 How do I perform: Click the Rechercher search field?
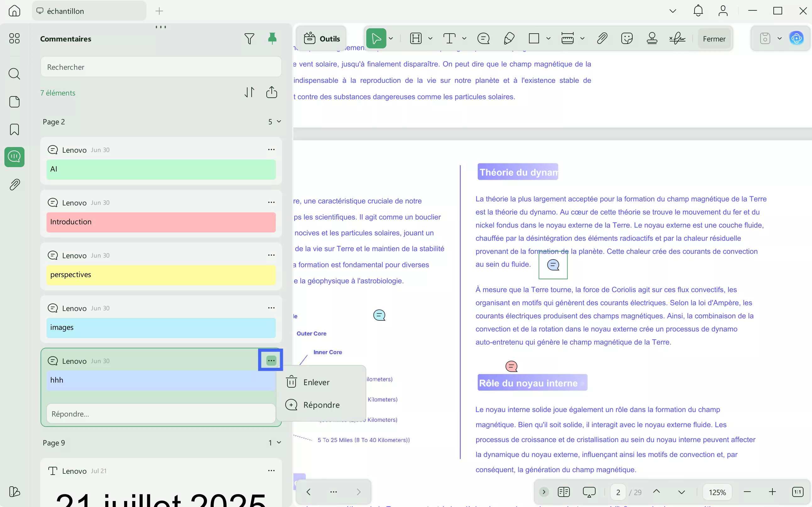click(161, 67)
